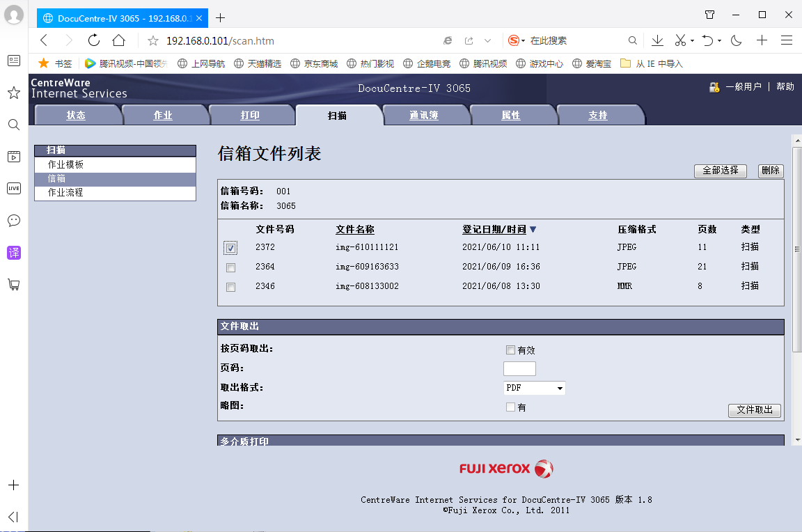Go to browser home page icon
The image size is (802, 532).
click(x=119, y=40)
